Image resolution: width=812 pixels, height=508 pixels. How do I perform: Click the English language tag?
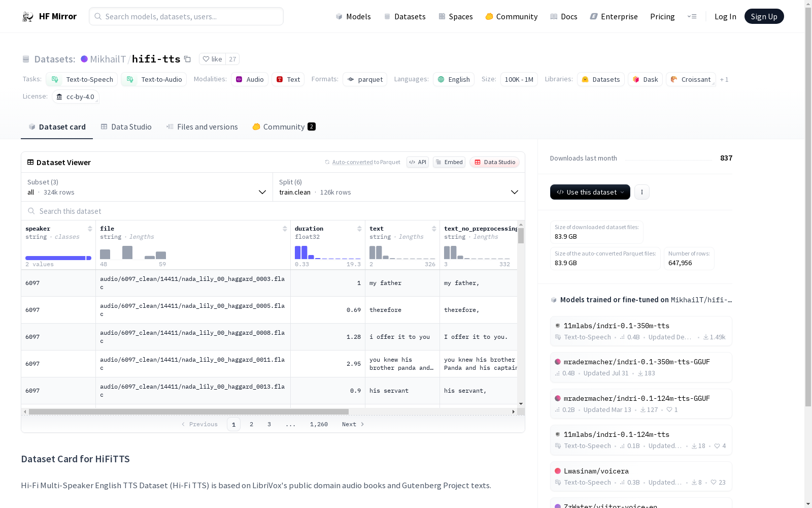(x=454, y=79)
